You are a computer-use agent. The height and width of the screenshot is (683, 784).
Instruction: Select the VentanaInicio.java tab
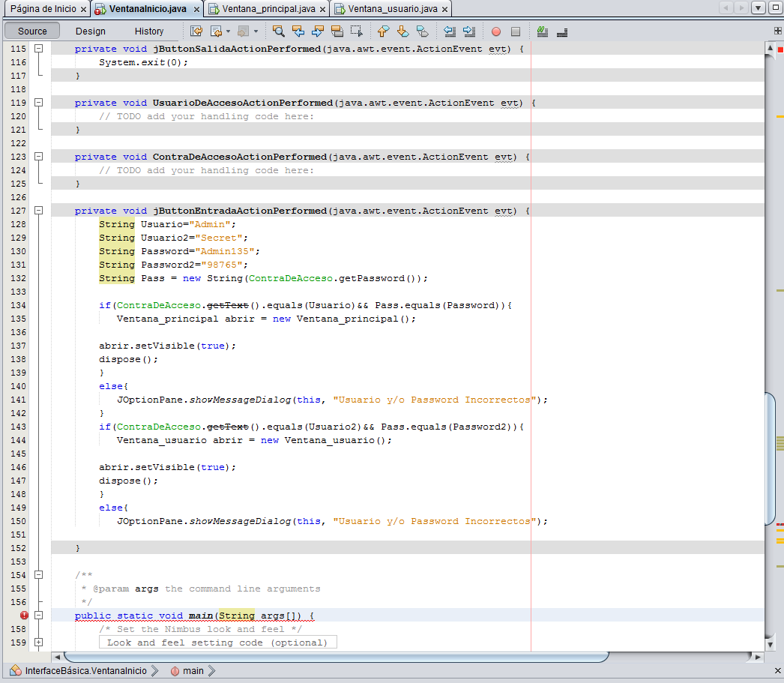point(148,8)
